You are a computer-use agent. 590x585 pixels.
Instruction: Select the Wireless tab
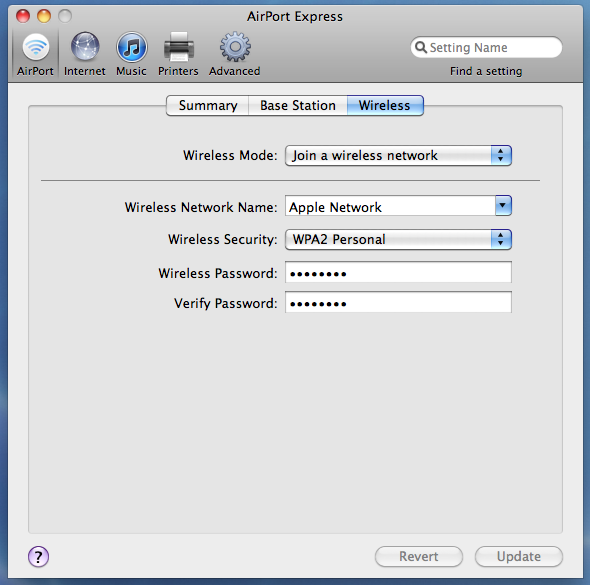click(x=385, y=105)
